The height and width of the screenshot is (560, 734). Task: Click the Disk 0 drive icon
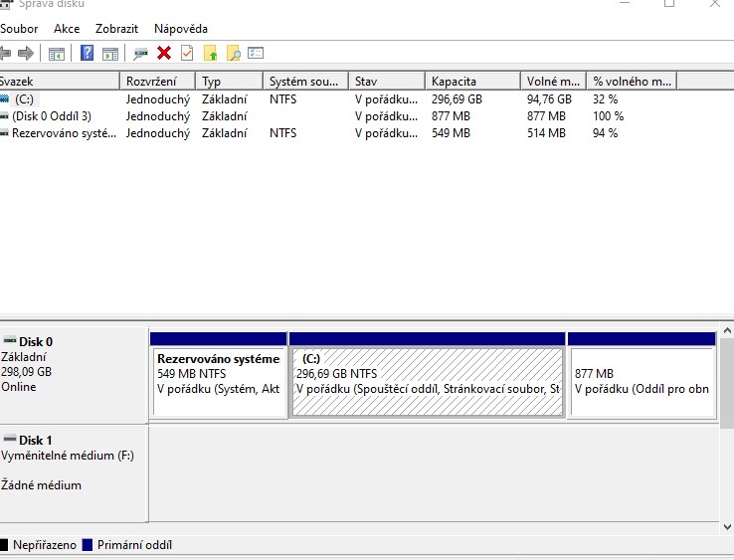click(9, 340)
